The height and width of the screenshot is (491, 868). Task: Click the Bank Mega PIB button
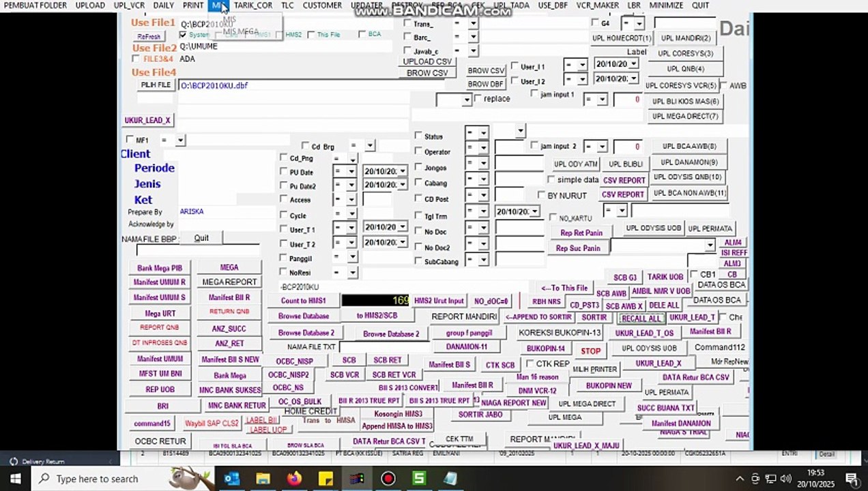(160, 269)
